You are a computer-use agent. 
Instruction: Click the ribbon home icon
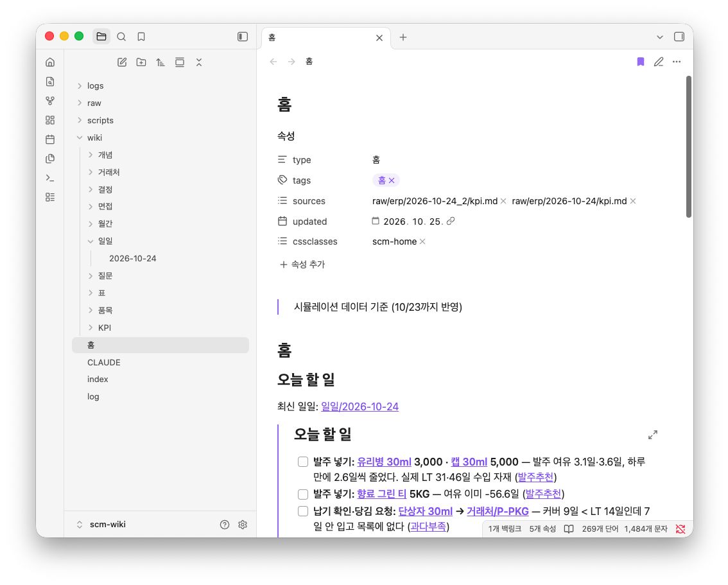(50, 62)
